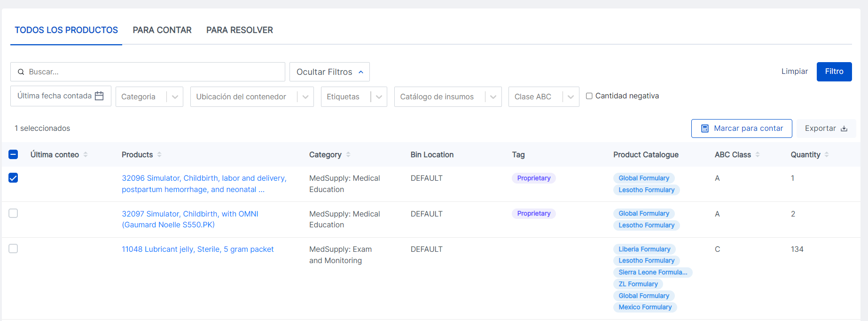Click the calendar icon in last counted date
This screenshot has width=868, height=321.
coord(99,96)
